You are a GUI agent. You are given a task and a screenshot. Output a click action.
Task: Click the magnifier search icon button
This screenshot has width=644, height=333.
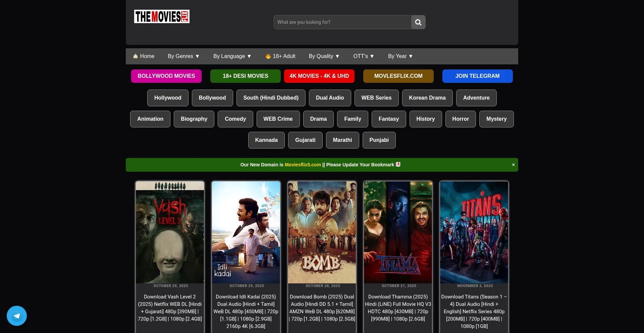pos(418,22)
